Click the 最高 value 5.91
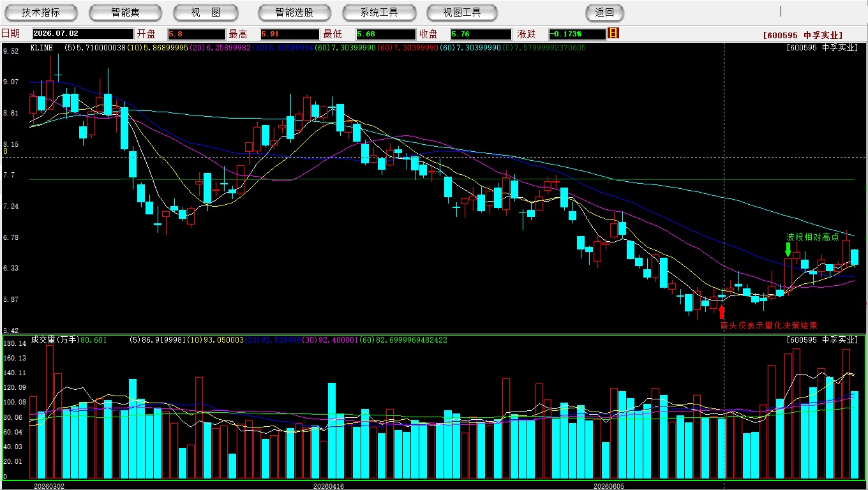868x490 pixels. click(290, 34)
